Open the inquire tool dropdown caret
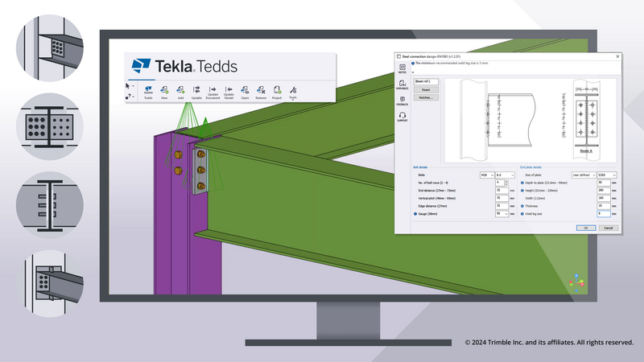Screen dimensions: 644x362 pos(133,97)
